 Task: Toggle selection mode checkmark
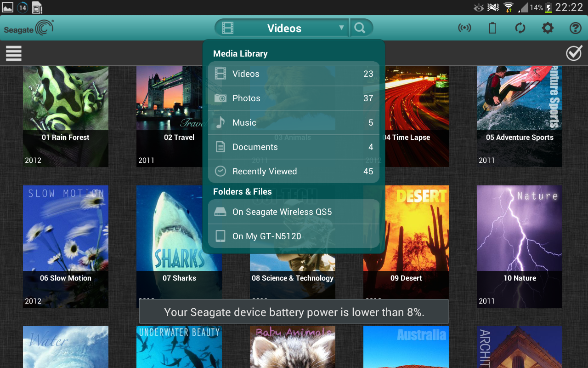click(574, 53)
